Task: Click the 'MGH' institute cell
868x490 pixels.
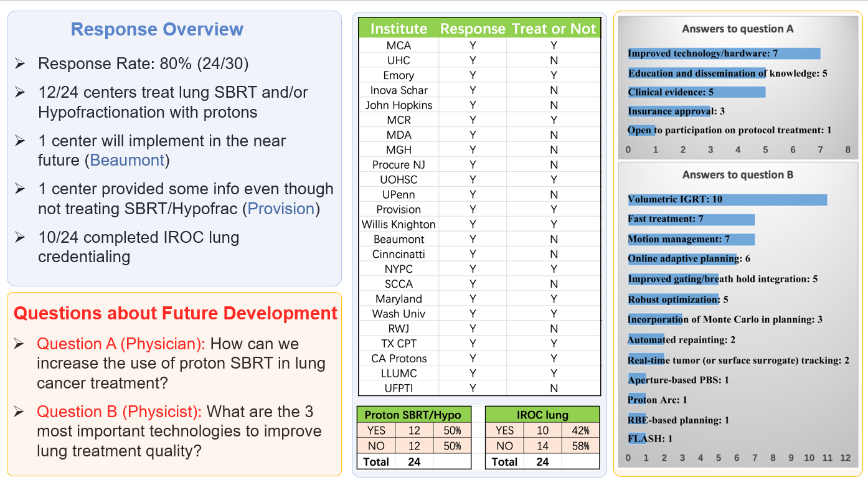Action: tap(399, 150)
